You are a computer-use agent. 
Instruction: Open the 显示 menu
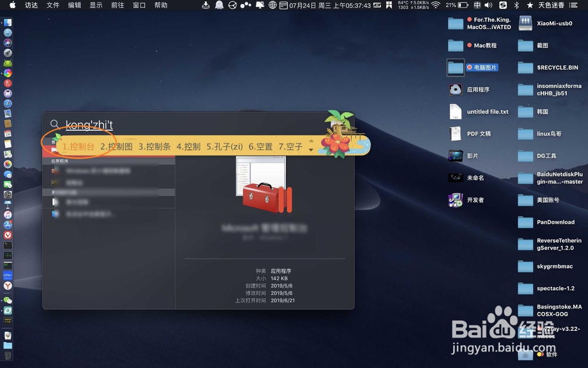(96, 5)
